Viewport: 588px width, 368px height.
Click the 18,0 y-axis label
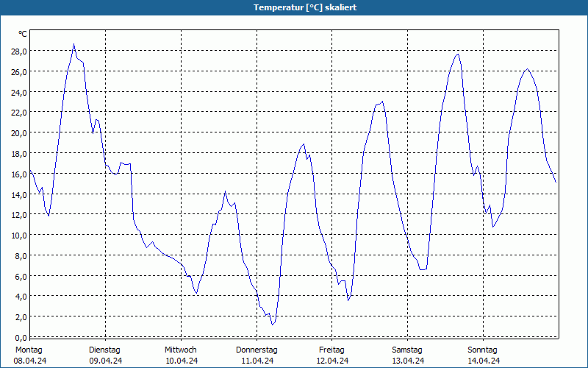tap(19, 154)
